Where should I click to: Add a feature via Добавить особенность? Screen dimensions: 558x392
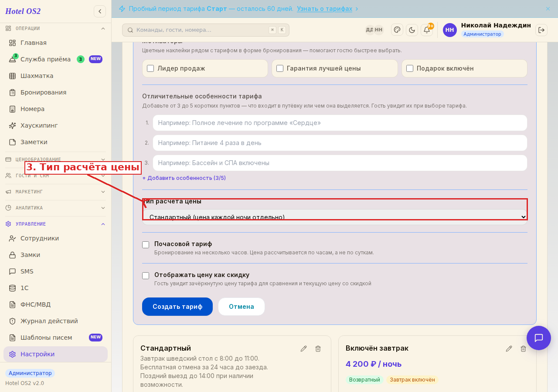click(184, 178)
